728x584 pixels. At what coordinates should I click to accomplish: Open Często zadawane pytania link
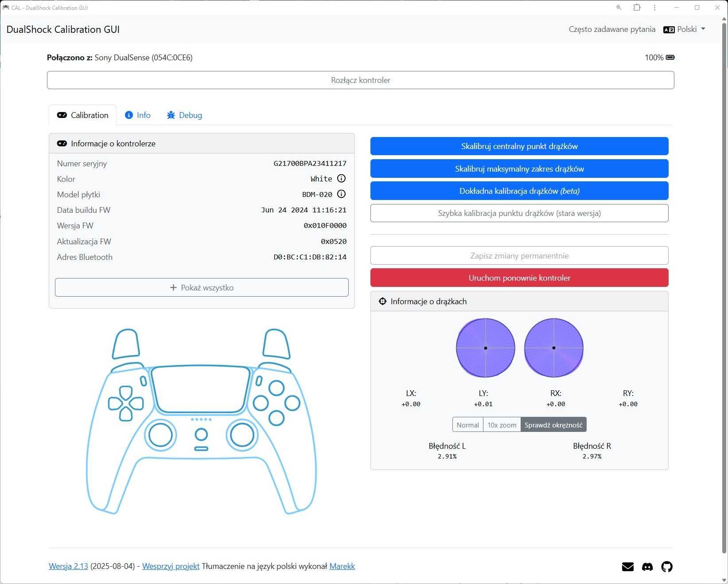612,29
